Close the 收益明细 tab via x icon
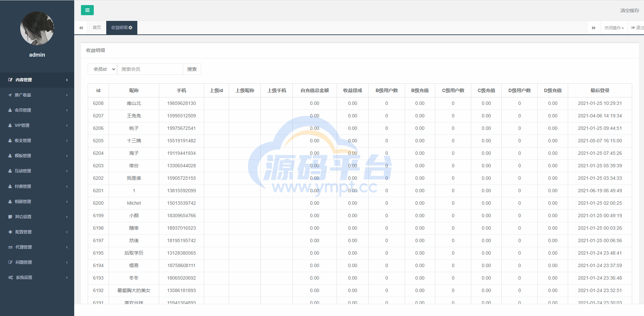644x316 pixels. coord(131,28)
